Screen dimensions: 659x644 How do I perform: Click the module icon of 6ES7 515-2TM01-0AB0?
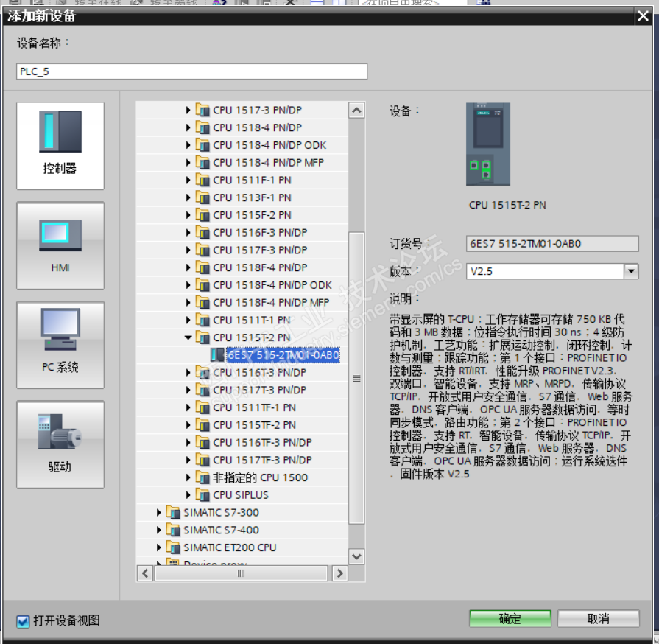217,355
